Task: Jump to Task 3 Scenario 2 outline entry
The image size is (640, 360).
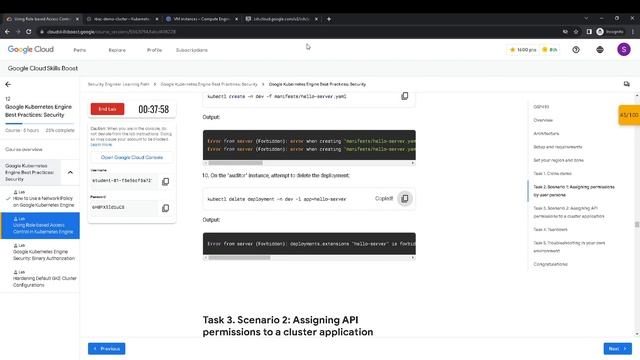Action: click(x=569, y=212)
